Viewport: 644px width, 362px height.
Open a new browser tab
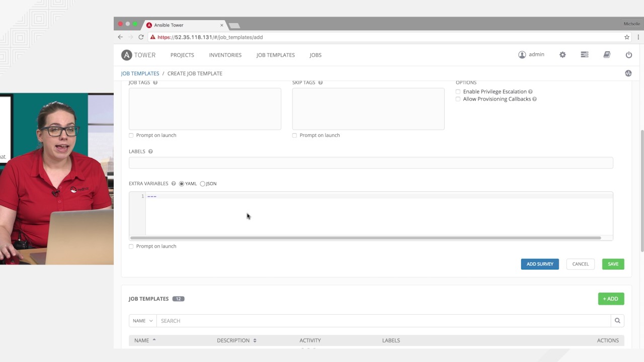click(234, 26)
